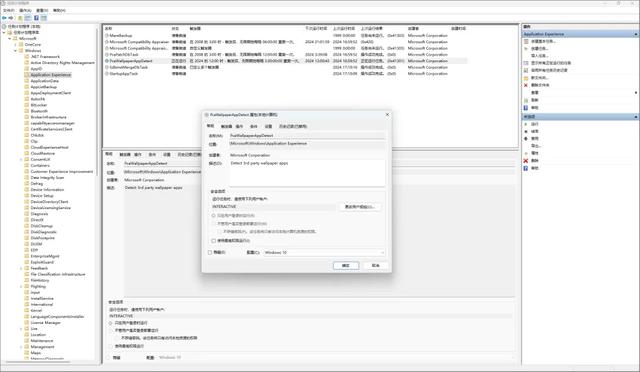The height and width of the screenshot is (372, 640).
Task: Click the Properties icon for selected item
Action: (x=526, y=153)
